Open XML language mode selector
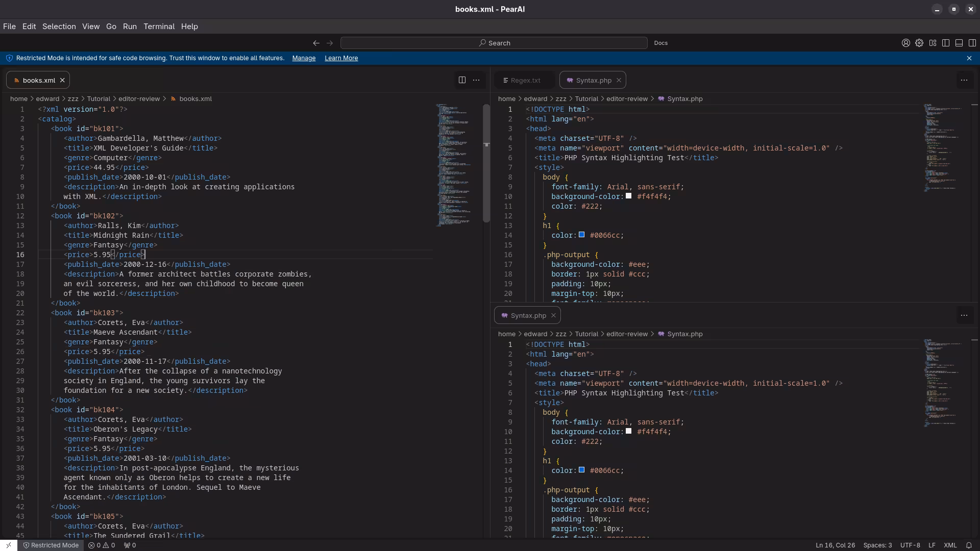The height and width of the screenshot is (551, 980). pos(950,545)
